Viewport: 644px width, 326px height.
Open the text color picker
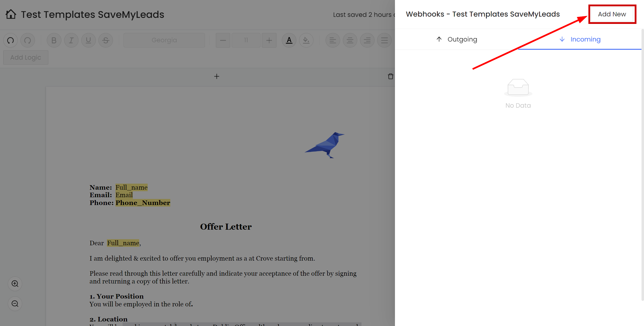coord(289,40)
